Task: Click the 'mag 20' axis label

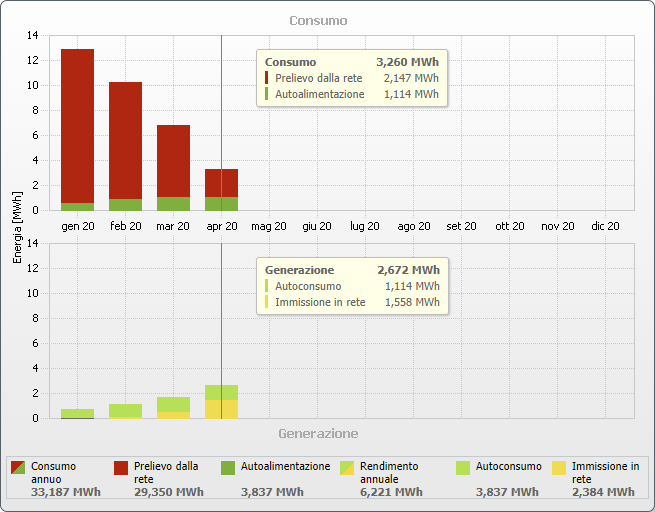Action: tap(269, 226)
